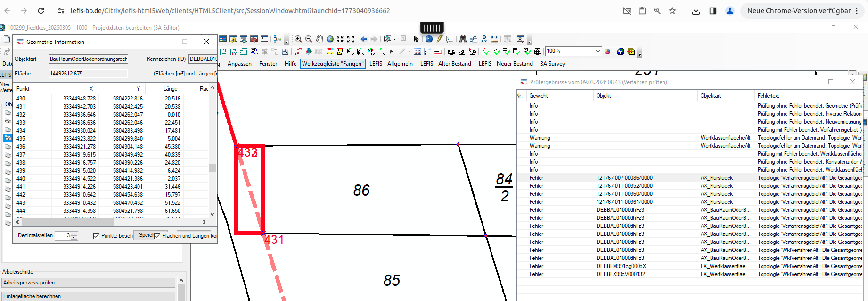This screenshot has height=301, width=868.
Task: Click the Arbeitsprozess prüfen button
Action: (88, 283)
